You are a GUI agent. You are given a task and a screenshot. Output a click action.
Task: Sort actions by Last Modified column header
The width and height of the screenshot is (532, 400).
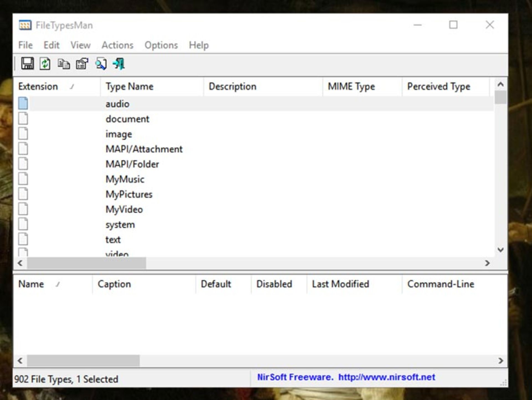tap(354, 284)
